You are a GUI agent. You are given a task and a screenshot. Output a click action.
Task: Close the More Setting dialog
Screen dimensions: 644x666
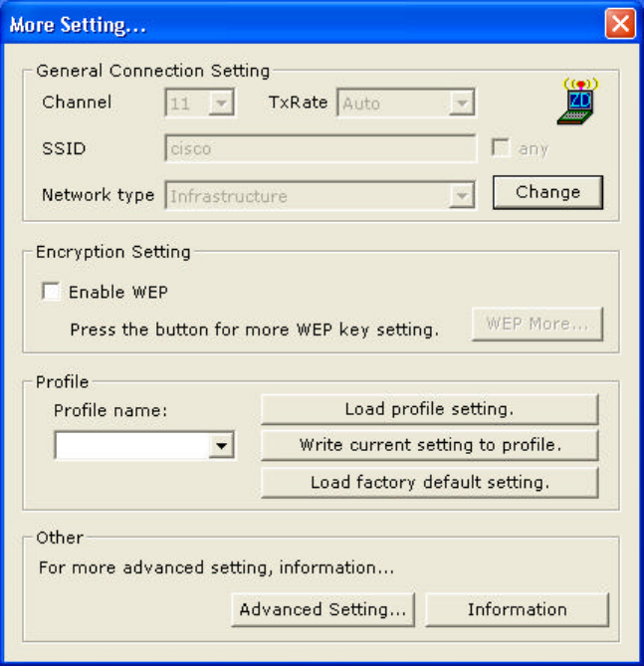(x=620, y=24)
